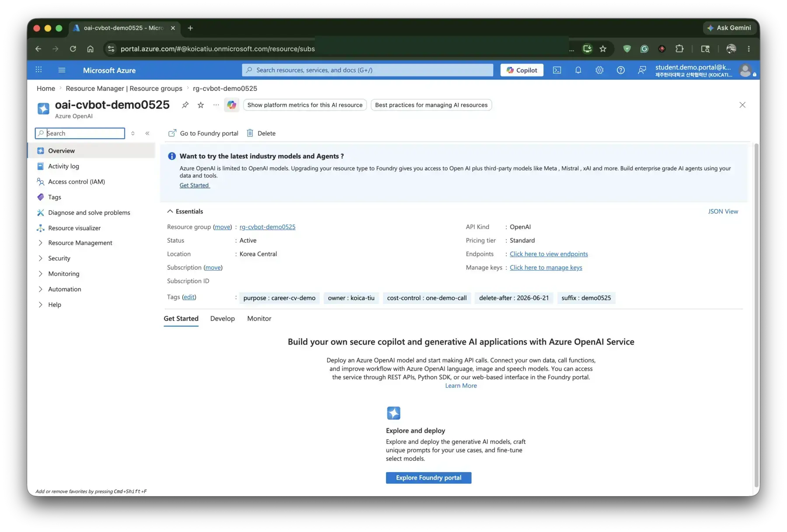The width and height of the screenshot is (787, 532).
Task: Click Best practices for managing AI resources
Action: [431, 105]
